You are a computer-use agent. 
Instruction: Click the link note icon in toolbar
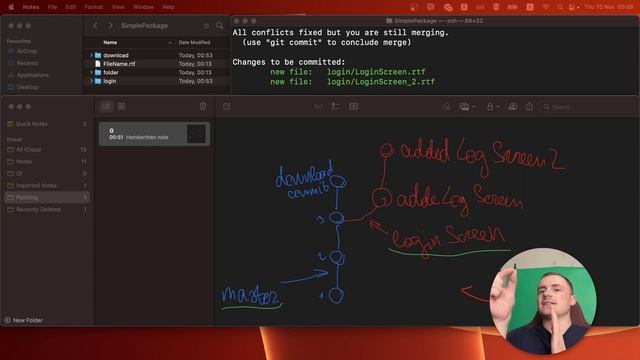(446, 107)
